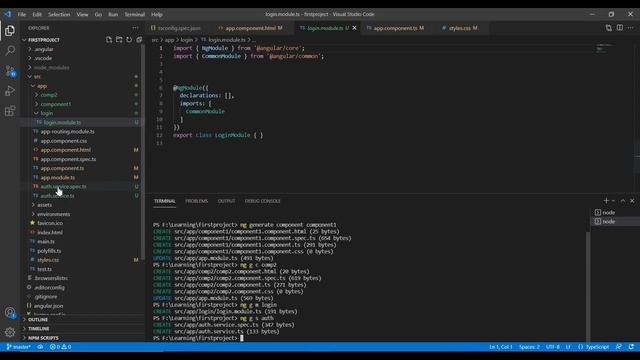Switch to the DEBUG CONSOLE panel tab
640x360 pixels.
pos(262,201)
